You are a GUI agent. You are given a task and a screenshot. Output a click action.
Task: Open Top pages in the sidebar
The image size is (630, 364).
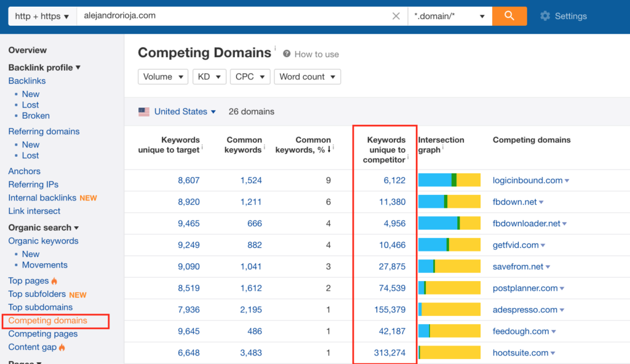tap(28, 281)
